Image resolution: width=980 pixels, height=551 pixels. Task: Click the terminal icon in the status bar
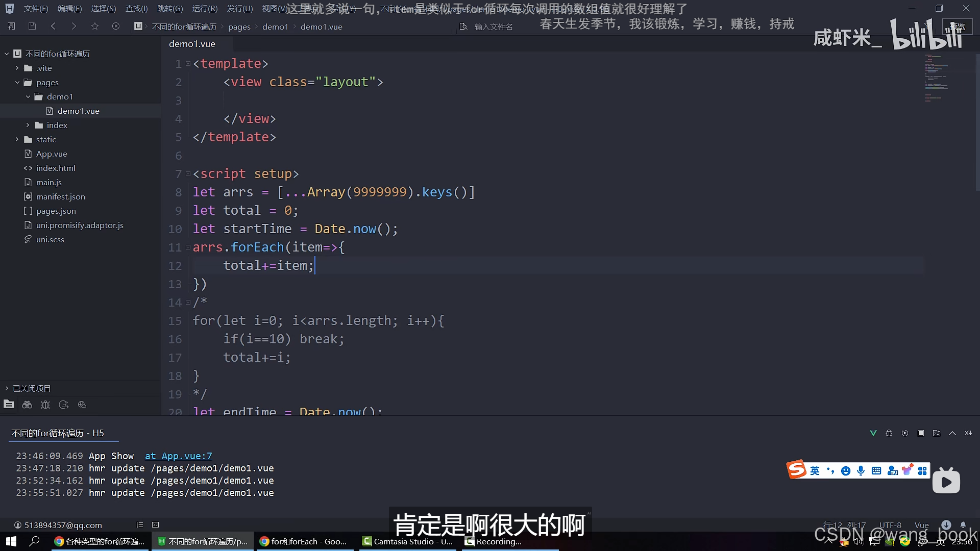(156, 525)
